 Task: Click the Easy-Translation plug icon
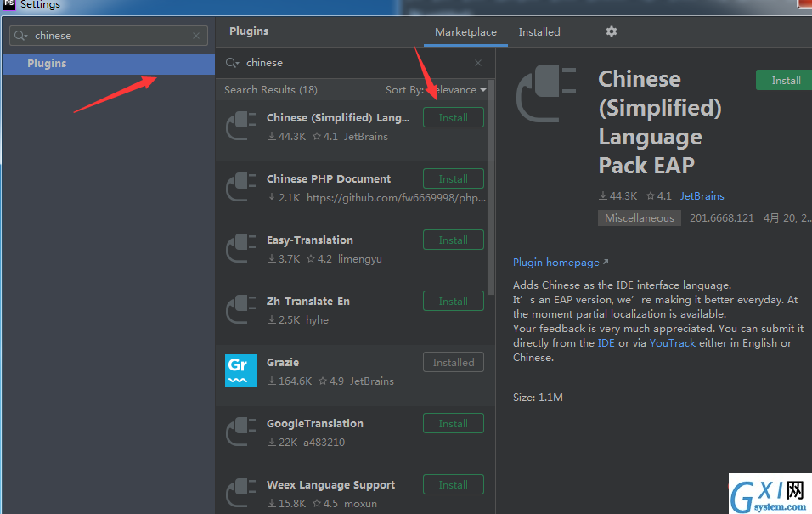[241, 248]
